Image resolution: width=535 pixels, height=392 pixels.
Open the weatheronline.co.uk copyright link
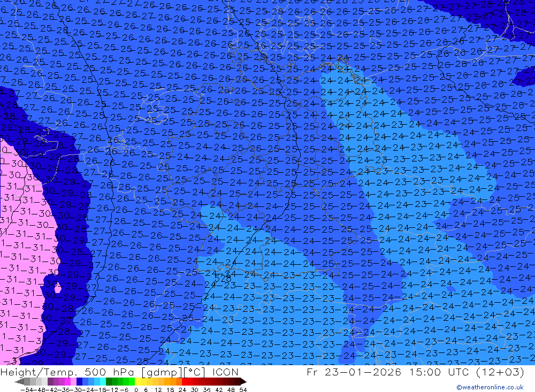pos(490,387)
